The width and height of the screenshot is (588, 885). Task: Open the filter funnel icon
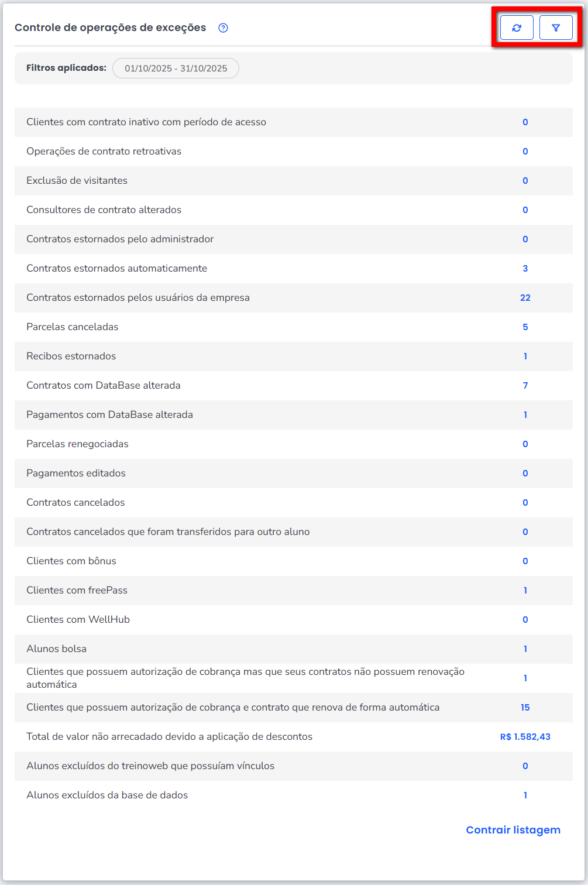[556, 28]
